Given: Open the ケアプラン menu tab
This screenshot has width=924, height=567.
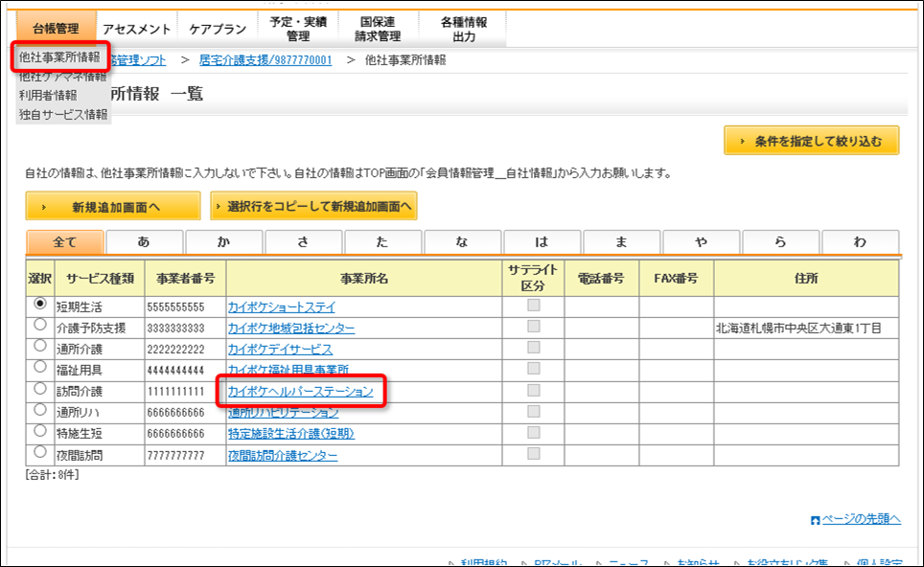Looking at the screenshot, I should pyautogui.click(x=218, y=29).
